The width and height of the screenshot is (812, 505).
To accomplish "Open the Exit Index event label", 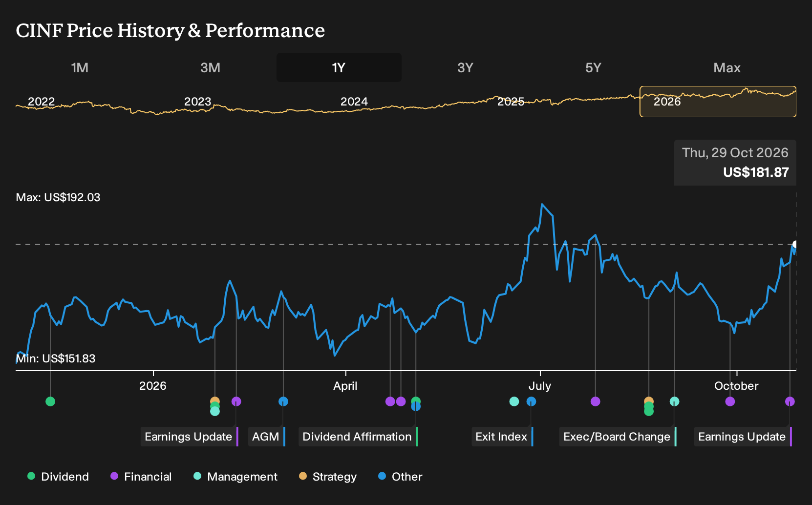I will click(503, 437).
